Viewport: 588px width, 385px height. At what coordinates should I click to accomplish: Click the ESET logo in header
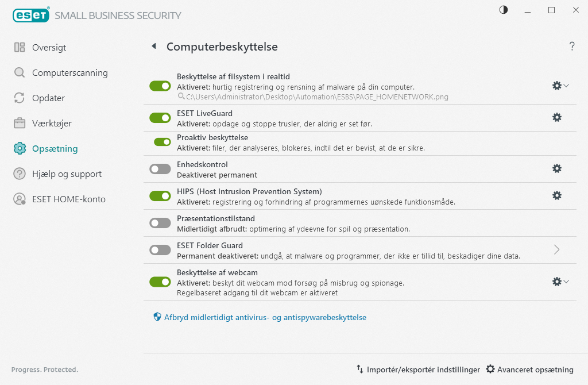click(x=31, y=16)
